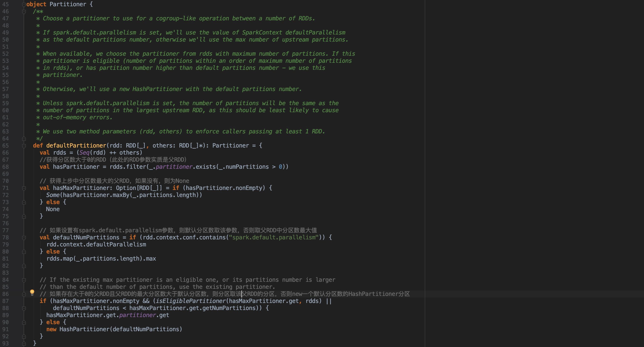Click 'Some' on line 72
This screenshot has height=347, width=644.
(x=53, y=195)
